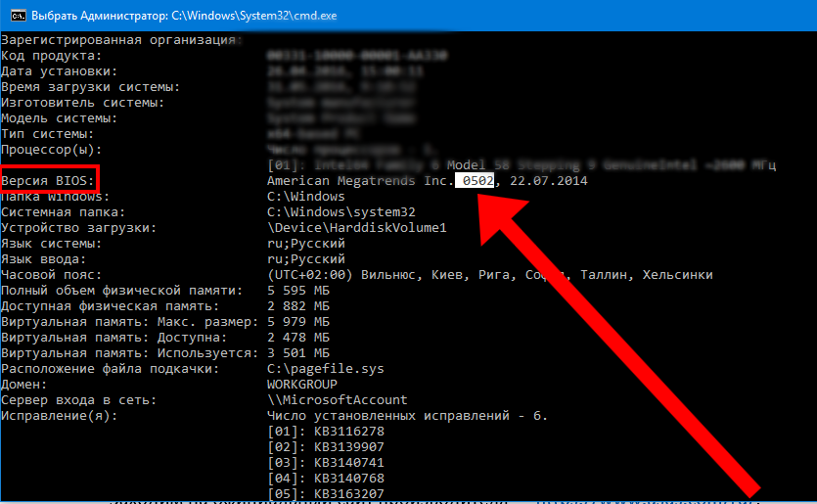Click the UTC+02:00 time zone line
This screenshot has height=504, width=817.
coord(489,275)
